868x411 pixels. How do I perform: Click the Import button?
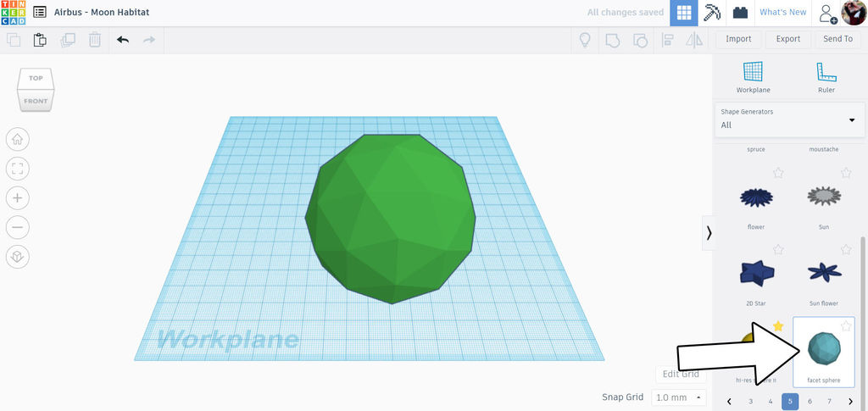738,39
